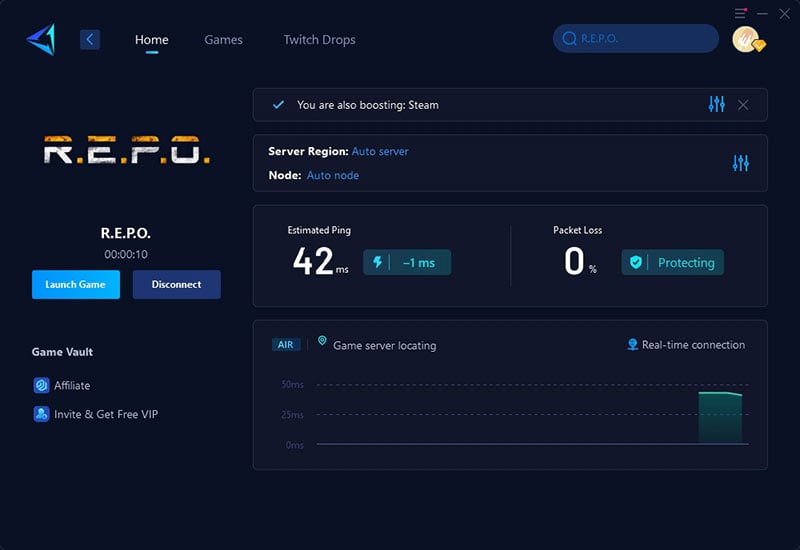This screenshot has height=550, width=800.
Task: Click 'Game server locating' text
Action: (385, 345)
